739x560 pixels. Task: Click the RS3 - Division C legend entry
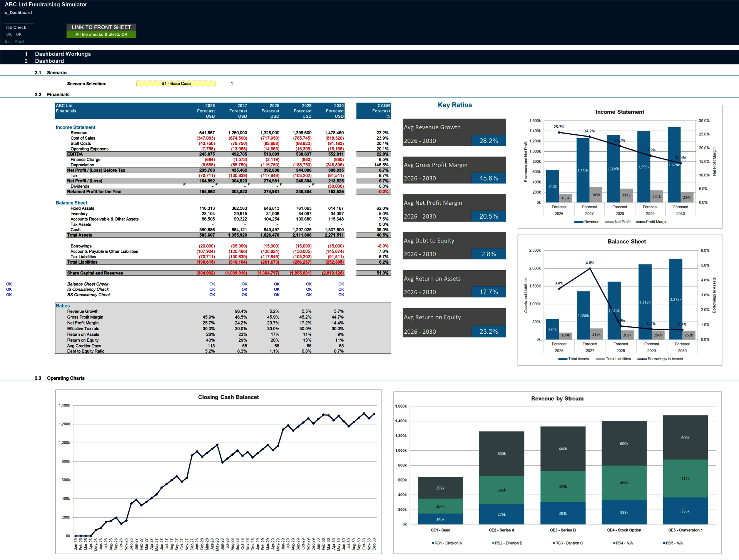[568, 543]
